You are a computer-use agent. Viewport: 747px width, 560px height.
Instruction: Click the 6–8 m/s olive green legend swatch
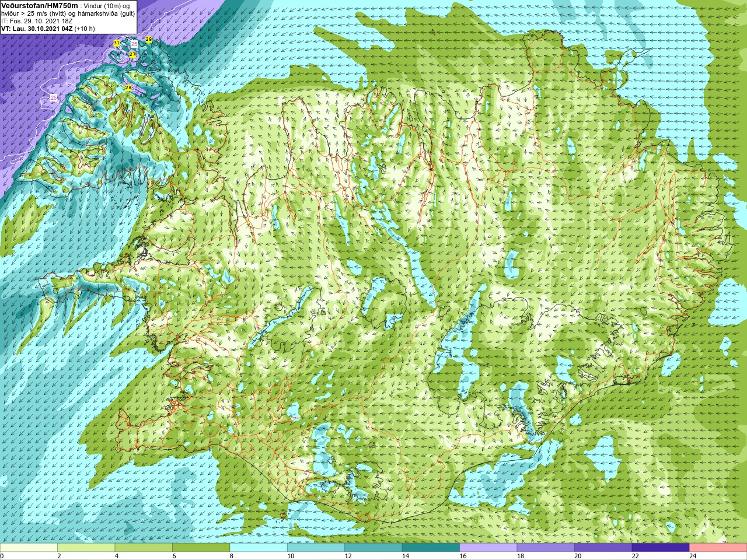[x=201, y=548]
